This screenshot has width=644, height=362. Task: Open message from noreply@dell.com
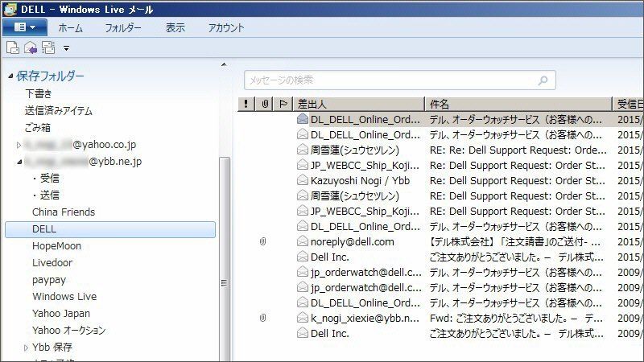point(353,242)
